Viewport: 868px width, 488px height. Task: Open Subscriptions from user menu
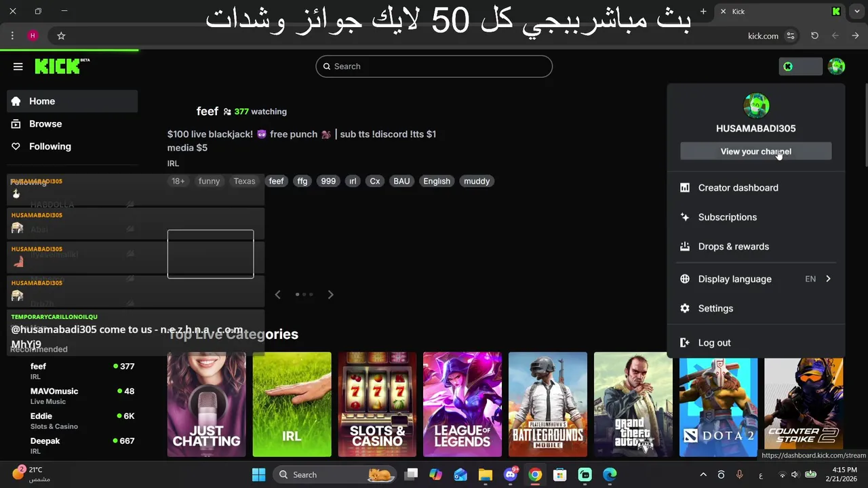pos(756,217)
